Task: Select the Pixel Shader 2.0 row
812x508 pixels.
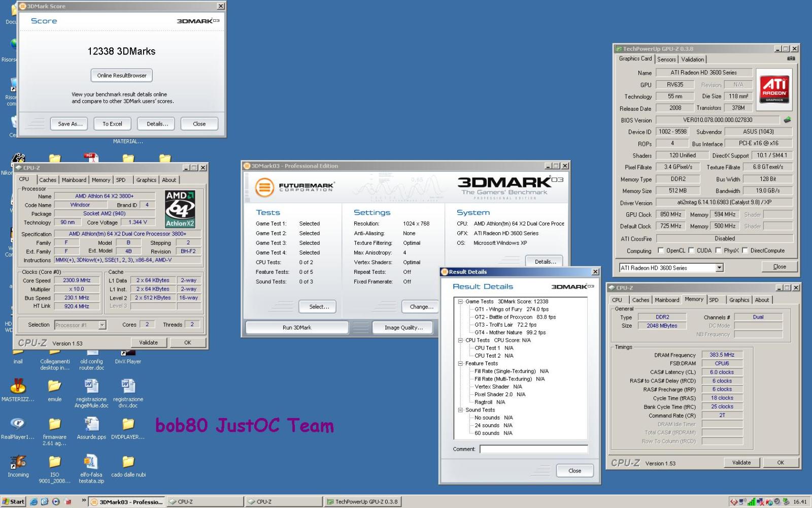Action: pos(499,394)
